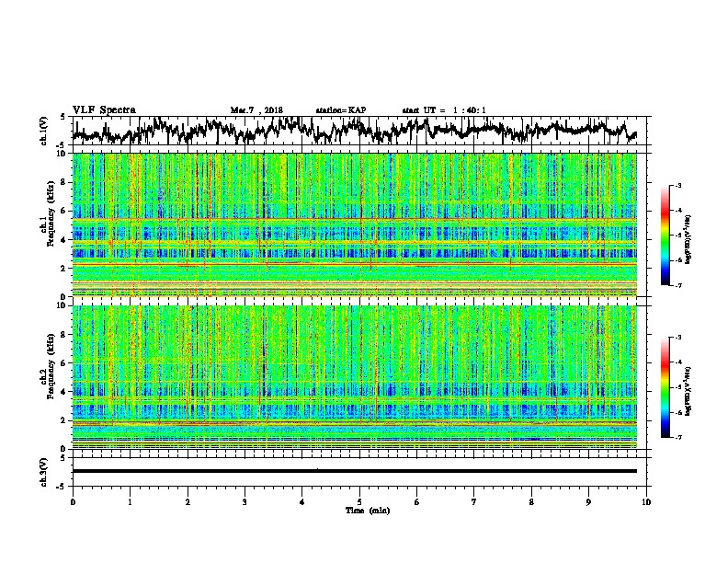Click the "6" tick on ch.1 frequency axis
This screenshot has height=563, width=728.
(x=64, y=211)
